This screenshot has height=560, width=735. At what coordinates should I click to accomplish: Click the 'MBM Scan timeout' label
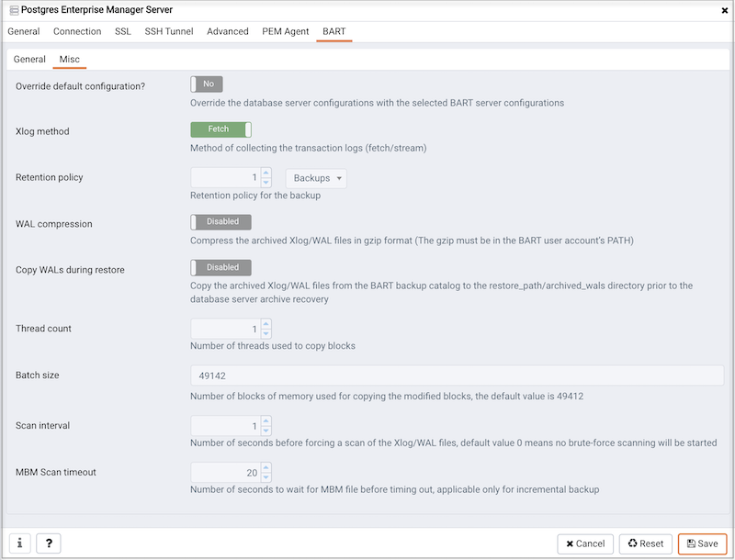pyautogui.click(x=56, y=472)
